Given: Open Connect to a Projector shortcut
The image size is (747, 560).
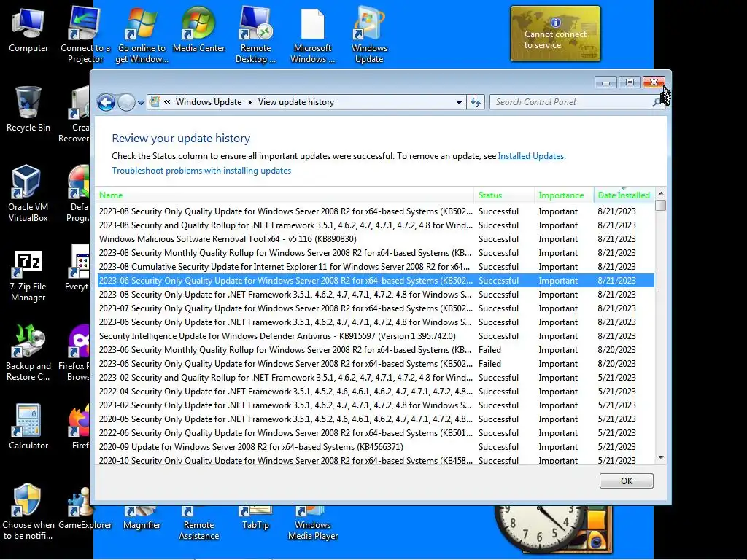Looking at the screenshot, I should (85, 34).
